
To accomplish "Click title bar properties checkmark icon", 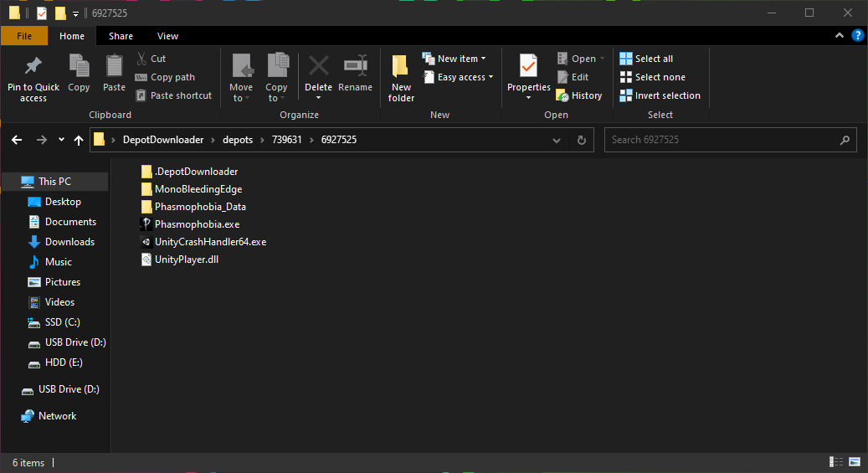I will [x=42, y=13].
